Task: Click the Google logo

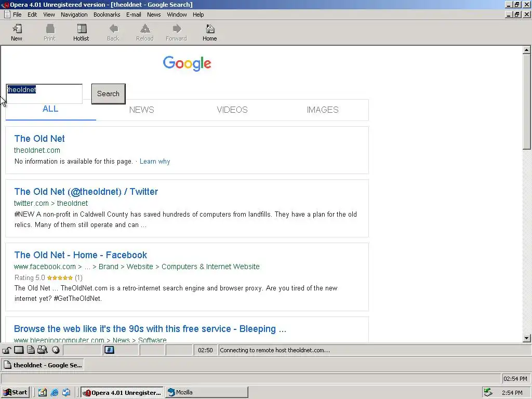Action: tap(187, 63)
